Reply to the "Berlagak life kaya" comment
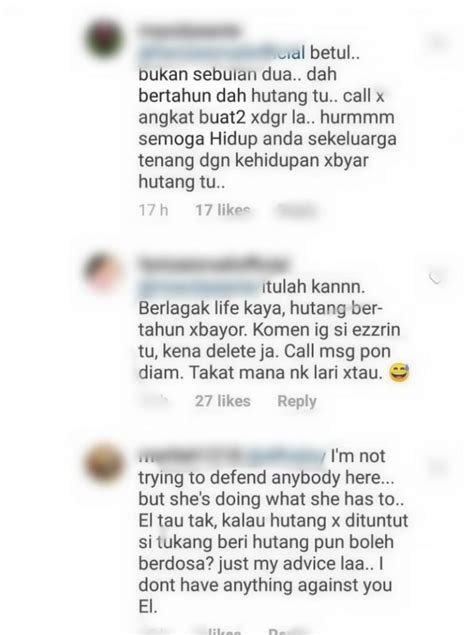Image resolution: width=474 pixels, height=635 pixels. tap(297, 401)
